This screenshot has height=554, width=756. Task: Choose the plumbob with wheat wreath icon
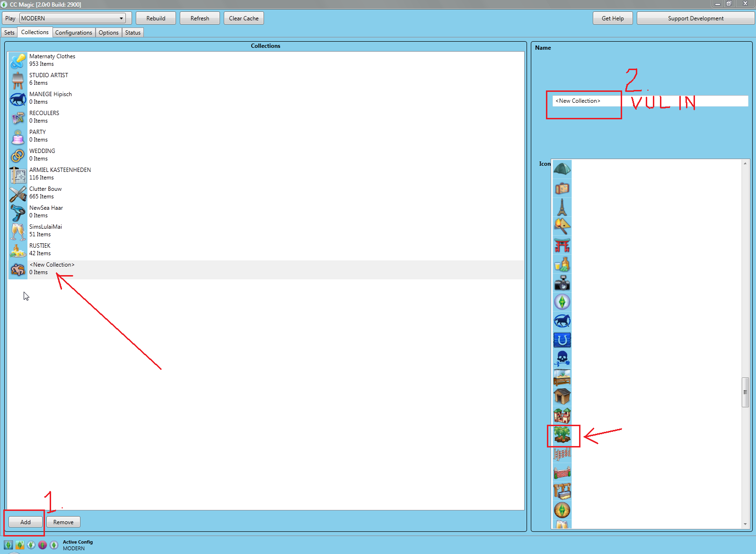click(x=562, y=510)
